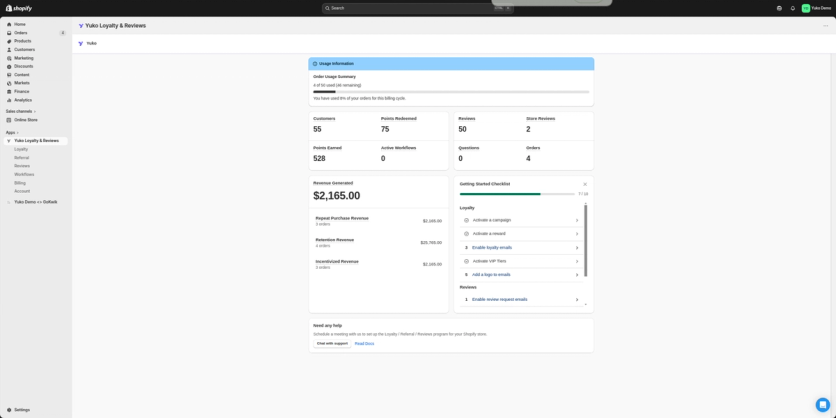Expand the Apps section arrow in sidebar

click(18, 132)
